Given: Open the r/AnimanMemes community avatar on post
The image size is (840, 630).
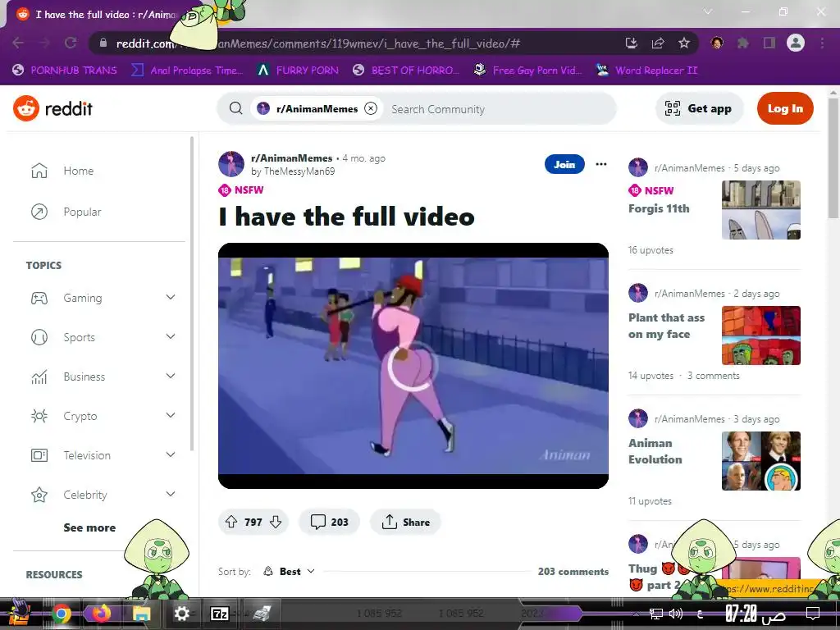Looking at the screenshot, I should point(231,164).
